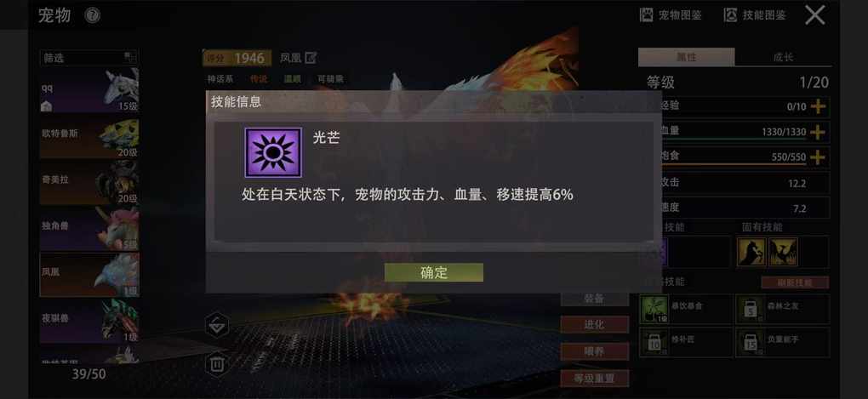Click the hexagon down-arrow icon
The image size is (868, 399).
click(x=217, y=325)
